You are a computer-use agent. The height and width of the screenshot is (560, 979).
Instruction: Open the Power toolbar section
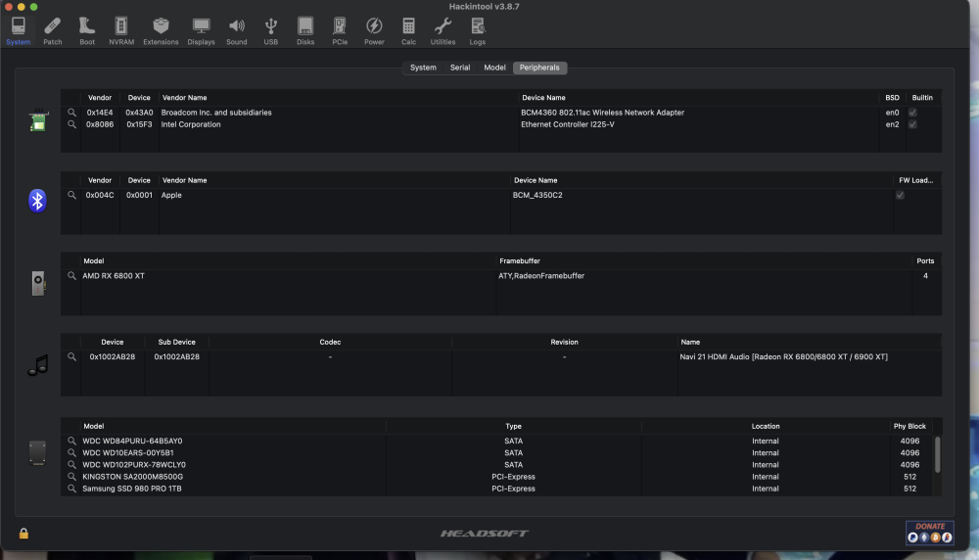[x=374, y=31]
